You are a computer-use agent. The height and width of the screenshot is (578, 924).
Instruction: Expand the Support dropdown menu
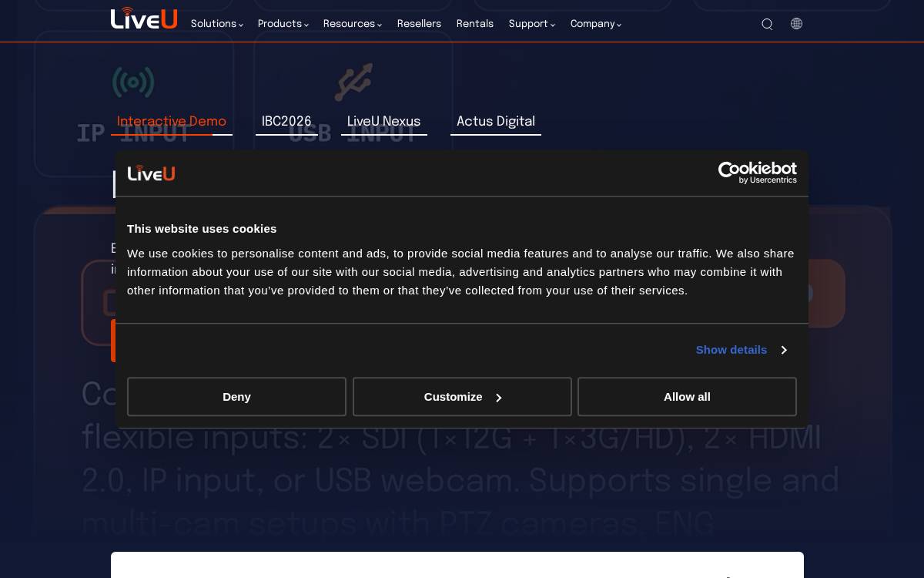pyautogui.click(x=532, y=24)
